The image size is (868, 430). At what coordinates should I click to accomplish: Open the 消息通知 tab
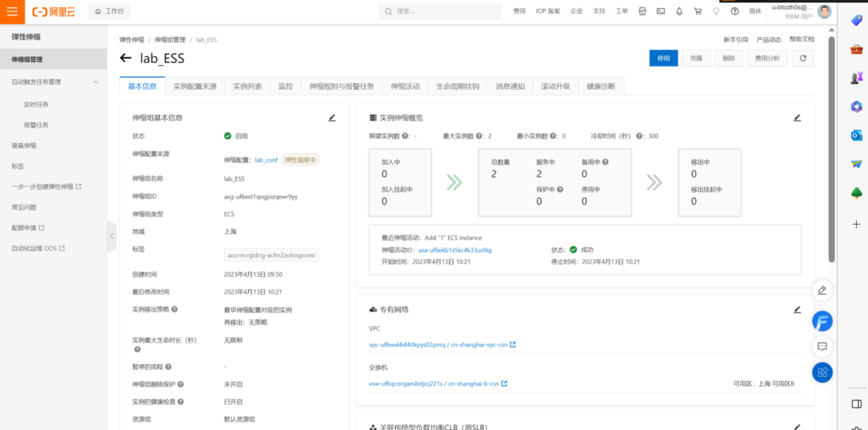pyautogui.click(x=510, y=86)
